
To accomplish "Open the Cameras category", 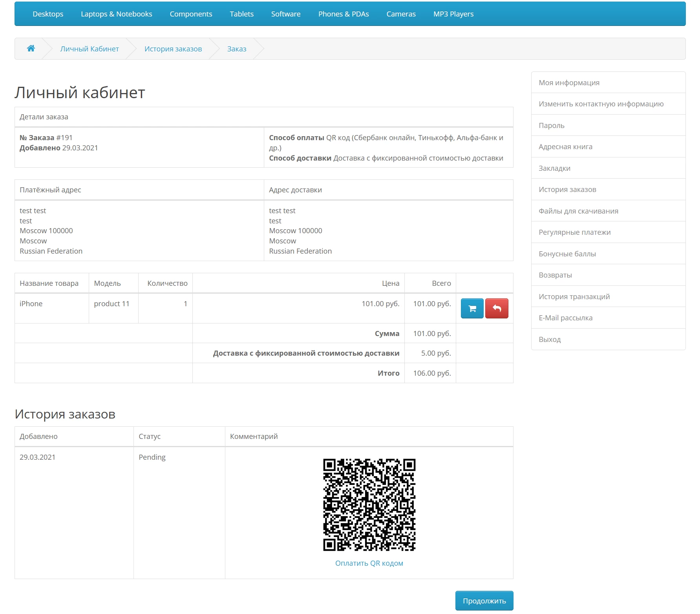I will pos(401,14).
